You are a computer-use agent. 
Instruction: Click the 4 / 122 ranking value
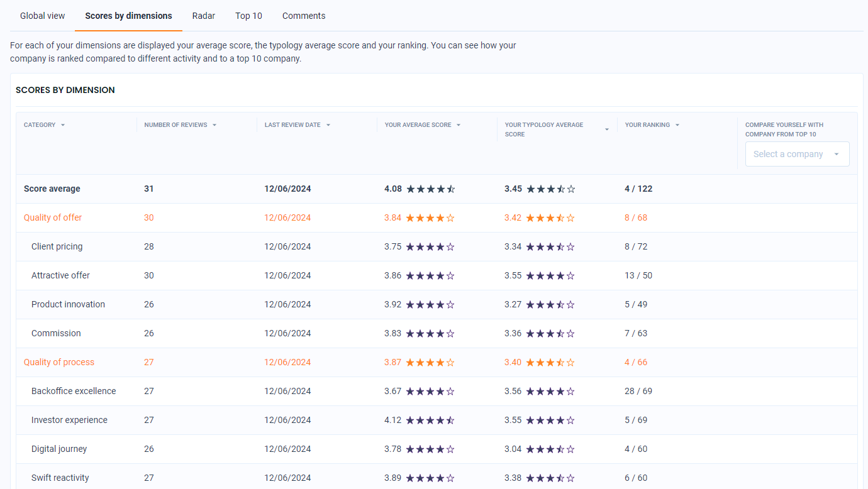(638, 189)
